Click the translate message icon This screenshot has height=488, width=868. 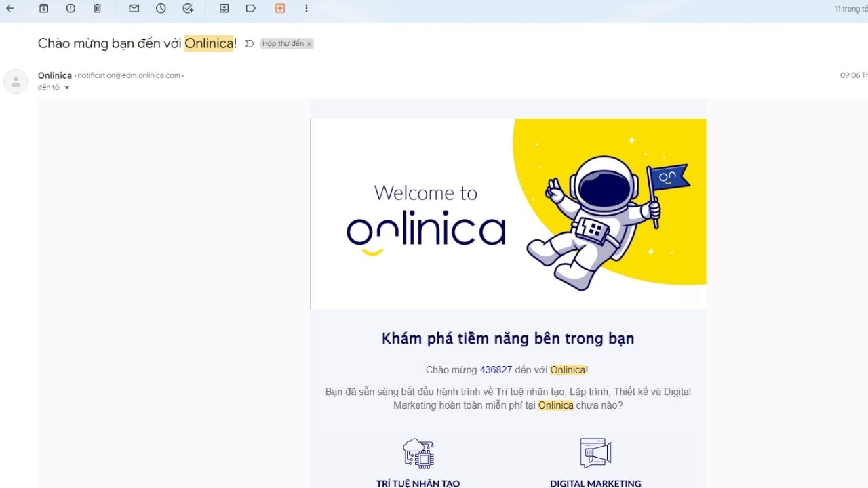pyautogui.click(x=249, y=43)
